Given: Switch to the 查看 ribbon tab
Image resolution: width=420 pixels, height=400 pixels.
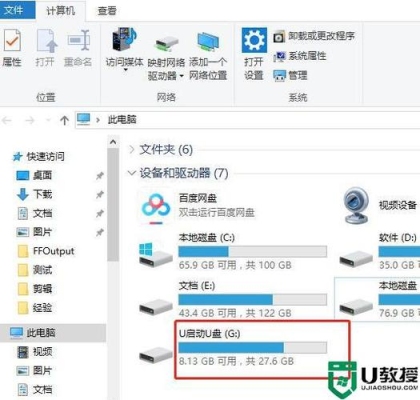Looking at the screenshot, I should [x=107, y=11].
